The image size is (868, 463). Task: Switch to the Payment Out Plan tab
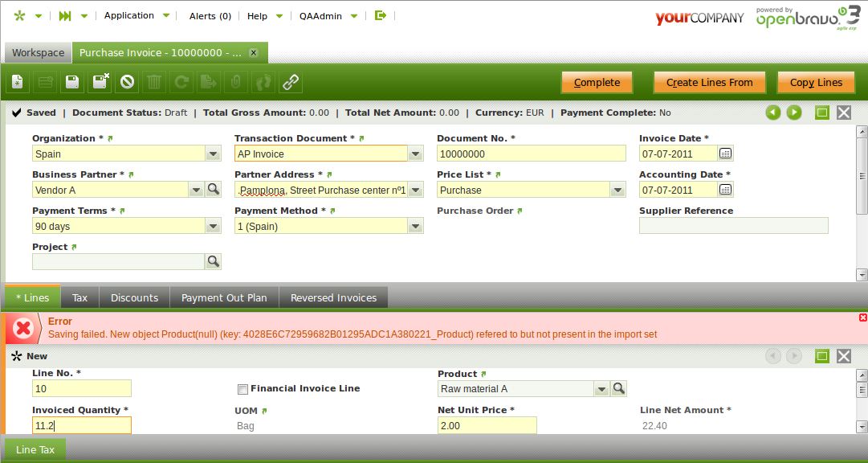224,297
